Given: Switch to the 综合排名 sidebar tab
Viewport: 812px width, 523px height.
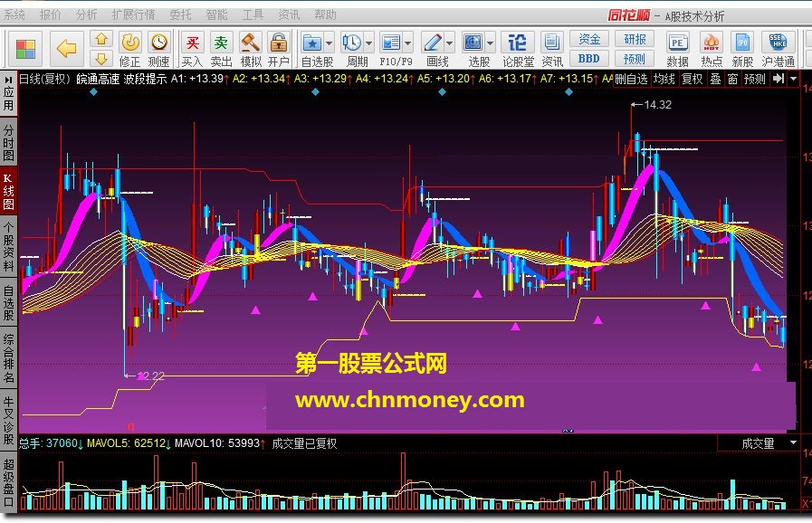Looking at the screenshot, I should (8, 357).
